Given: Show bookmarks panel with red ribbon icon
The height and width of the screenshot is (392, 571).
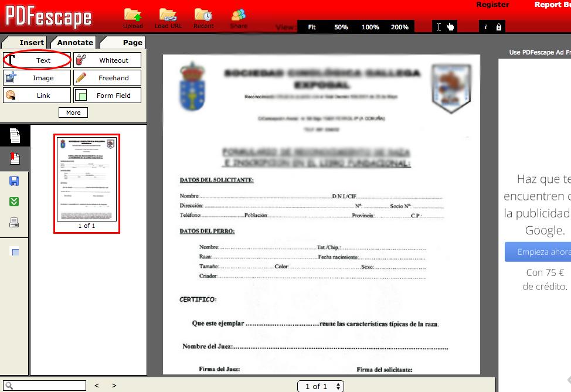Looking at the screenshot, I should pos(15,159).
